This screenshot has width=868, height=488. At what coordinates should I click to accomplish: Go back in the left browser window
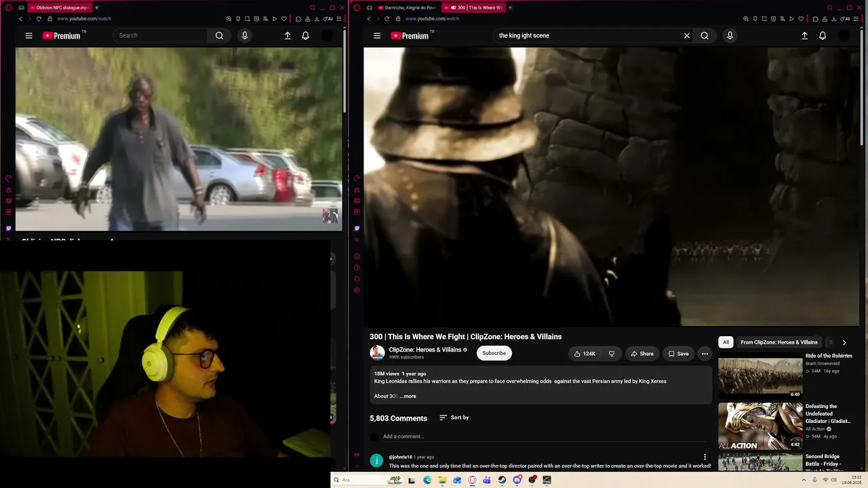click(20, 19)
